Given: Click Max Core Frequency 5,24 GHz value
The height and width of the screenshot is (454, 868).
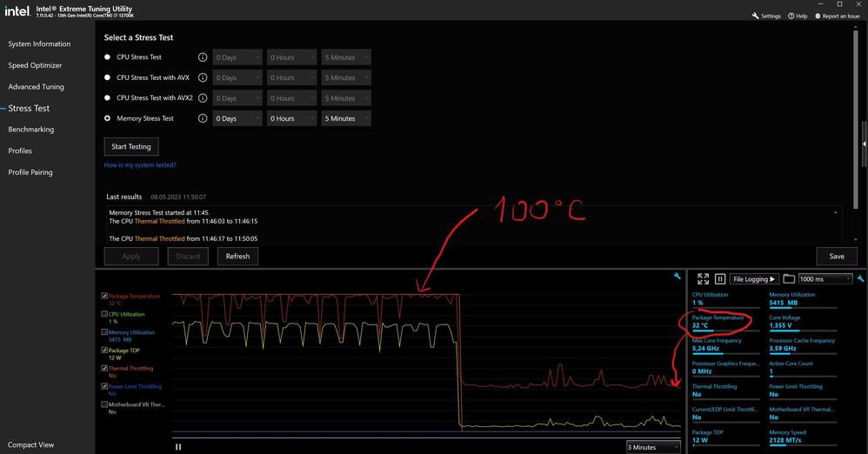Looking at the screenshot, I should pos(706,348).
